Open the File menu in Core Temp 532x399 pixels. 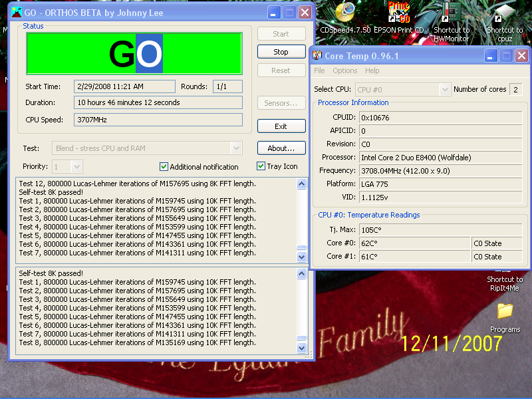[x=319, y=70]
